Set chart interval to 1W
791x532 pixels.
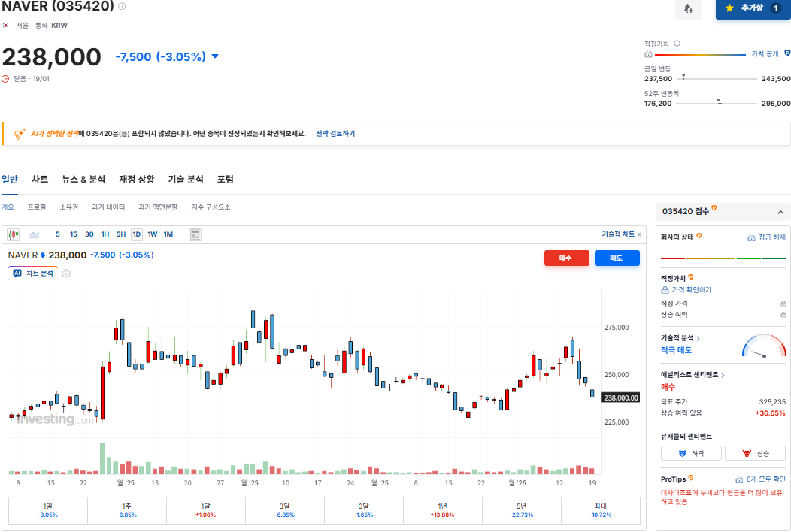pos(153,234)
